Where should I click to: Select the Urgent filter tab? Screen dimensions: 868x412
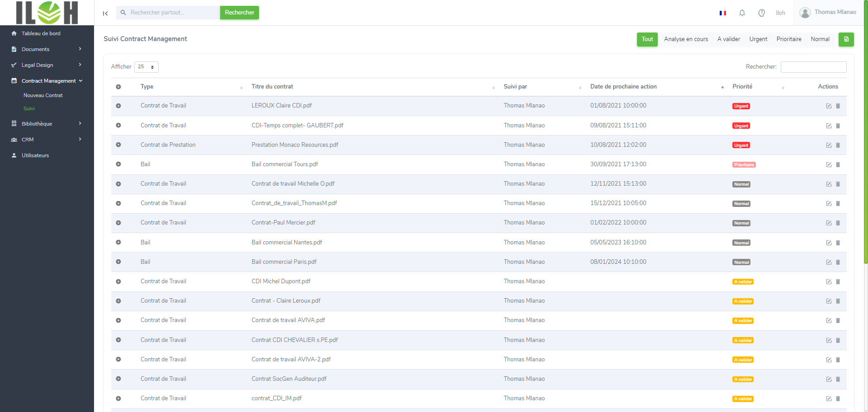(758, 39)
